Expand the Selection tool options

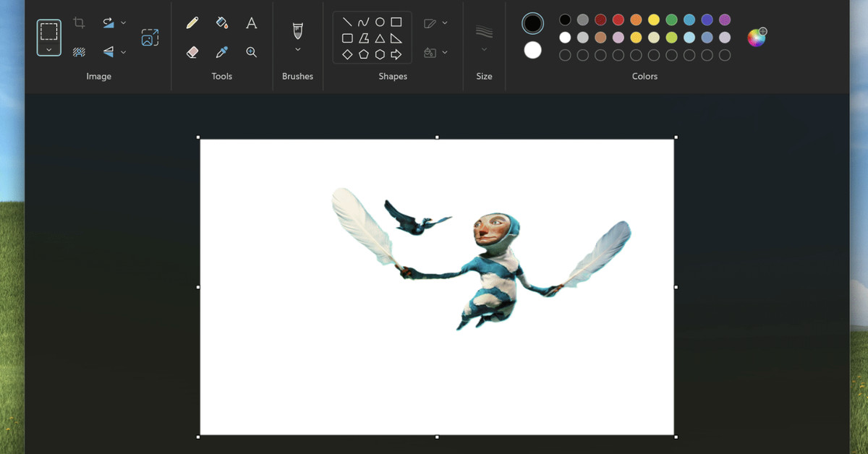point(49,48)
